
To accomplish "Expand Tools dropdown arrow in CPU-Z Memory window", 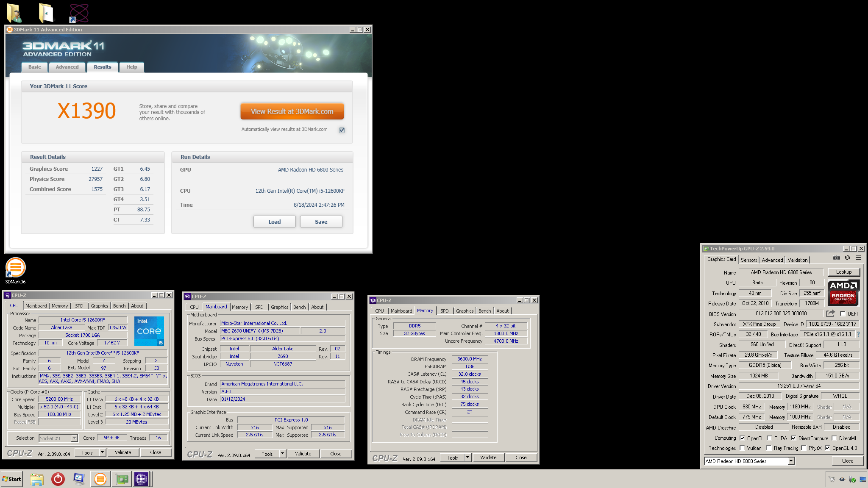I will coord(467,457).
